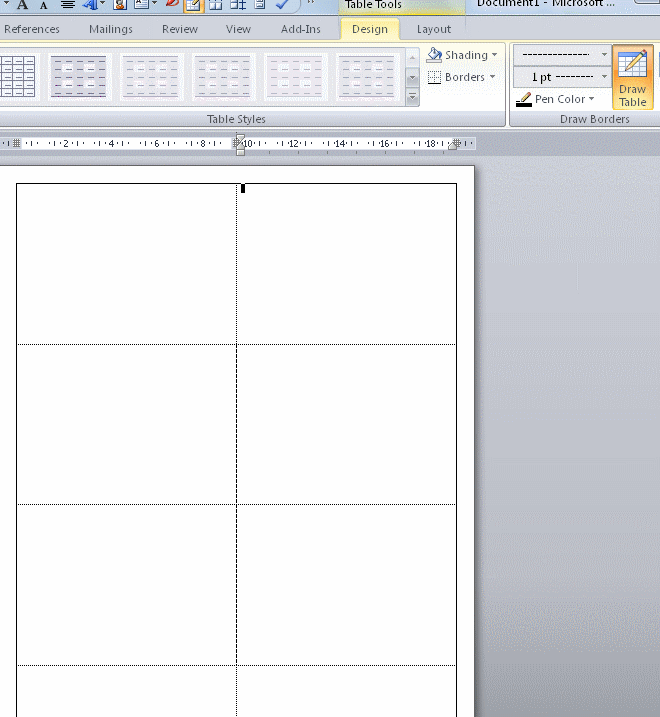660x717 pixels.
Task: Click the Table Tools contextual title
Action: 373,5
